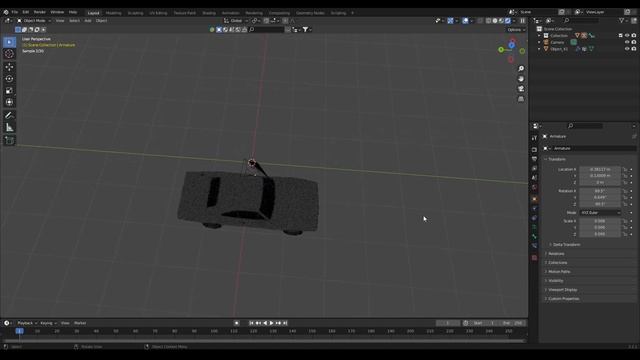Select the Move tool
Image resolution: width=640 pixels, height=360 pixels.
coord(9,67)
